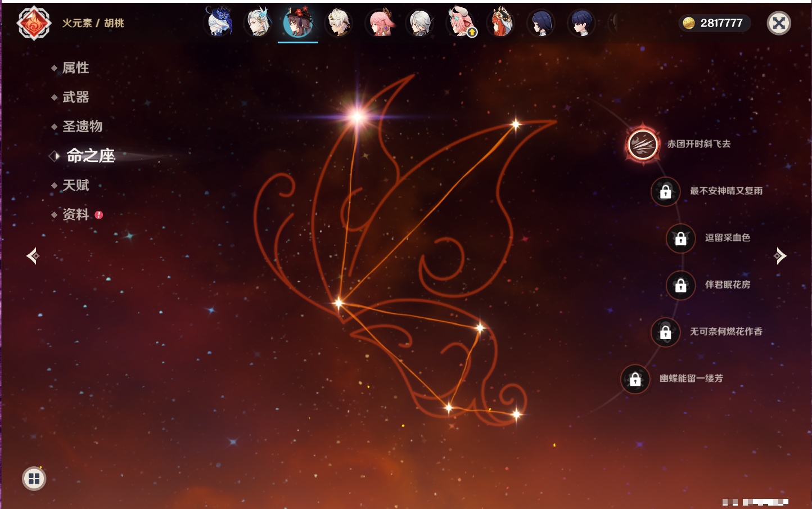Pick the red-haired horned character avatar
Viewport: 812px width, 509px height.
500,23
